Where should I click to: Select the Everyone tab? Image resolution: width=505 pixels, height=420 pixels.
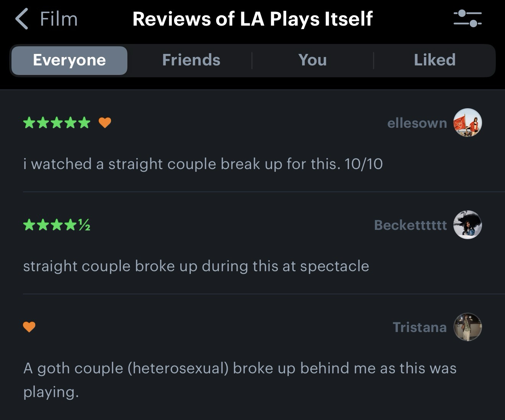click(69, 60)
